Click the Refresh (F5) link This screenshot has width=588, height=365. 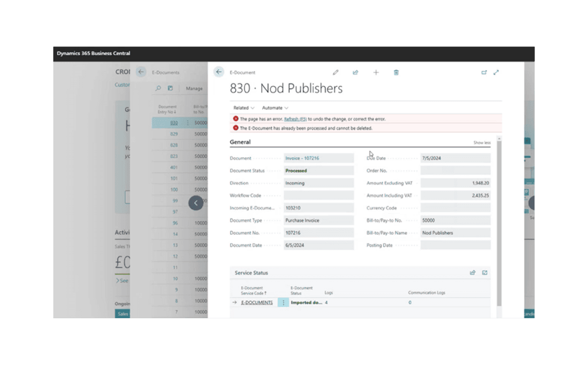(295, 119)
